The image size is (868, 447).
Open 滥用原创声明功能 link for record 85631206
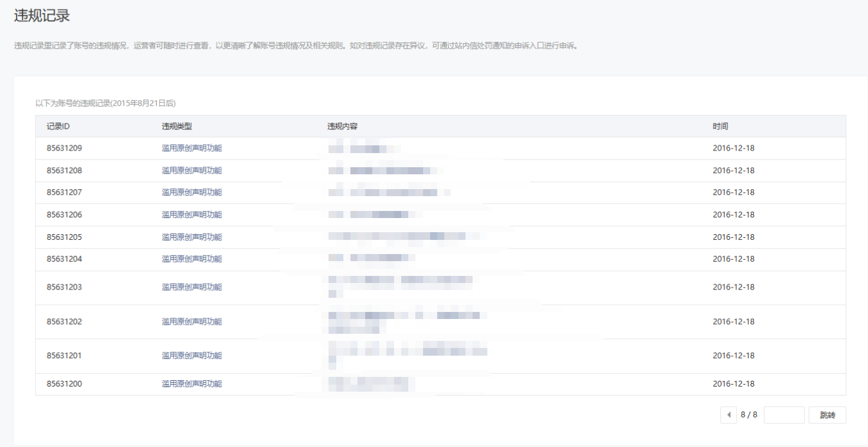coord(192,215)
